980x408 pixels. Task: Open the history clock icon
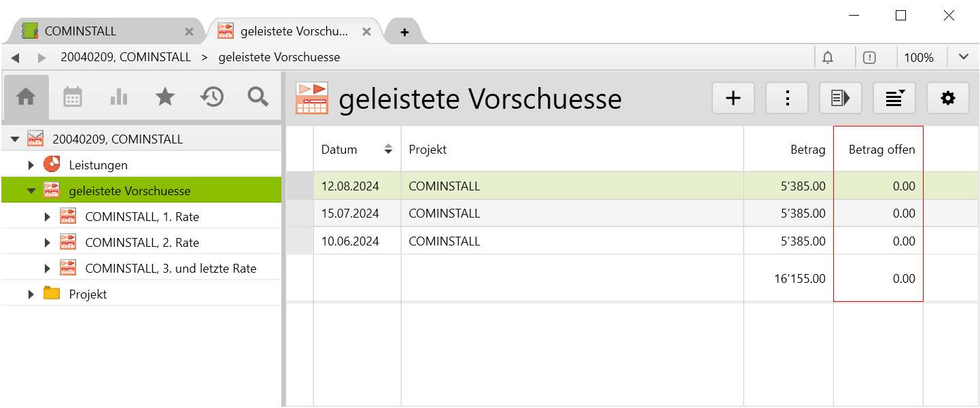[212, 97]
